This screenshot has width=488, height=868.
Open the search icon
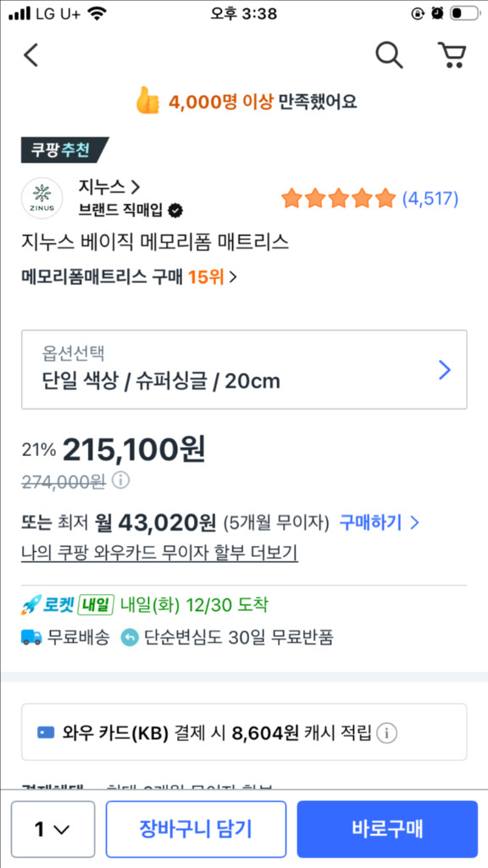pyautogui.click(x=389, y=54)
